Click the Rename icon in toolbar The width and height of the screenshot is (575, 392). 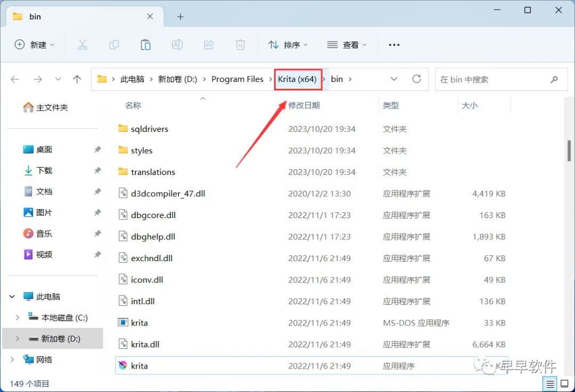click(x=177, y=45)
